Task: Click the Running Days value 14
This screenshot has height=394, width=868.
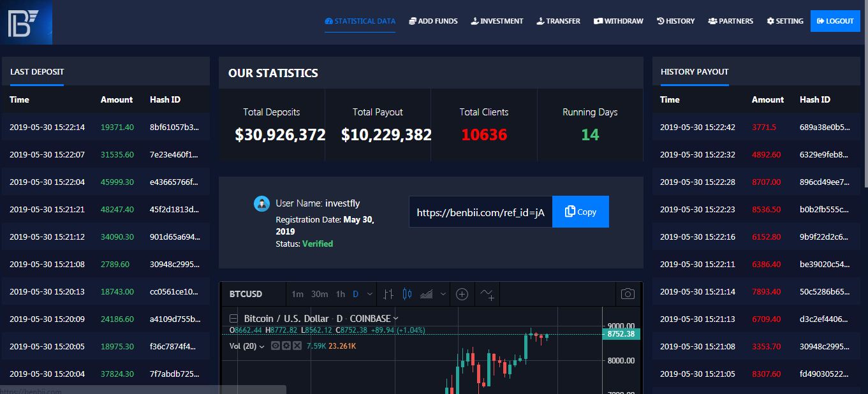Action: click(590, 135)
